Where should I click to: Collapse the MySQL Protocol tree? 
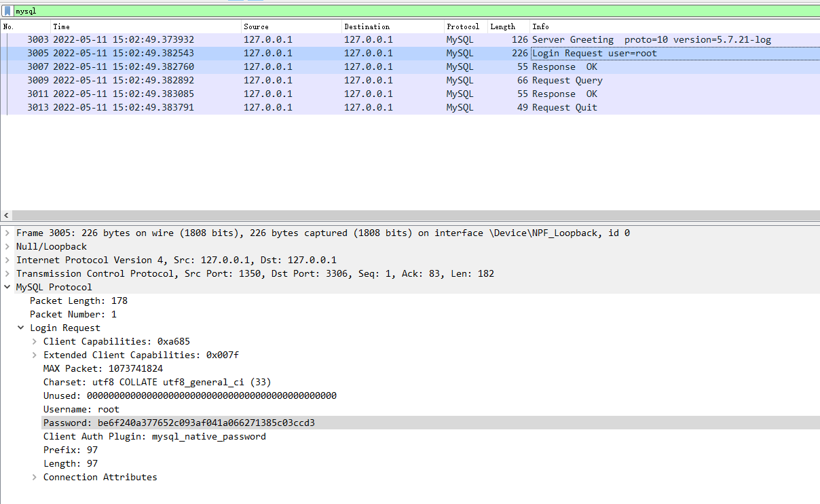7,287
